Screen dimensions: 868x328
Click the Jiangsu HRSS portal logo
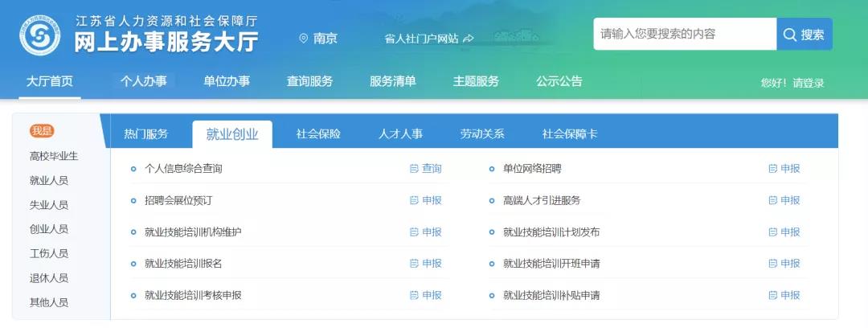click(x=41, y=35)
